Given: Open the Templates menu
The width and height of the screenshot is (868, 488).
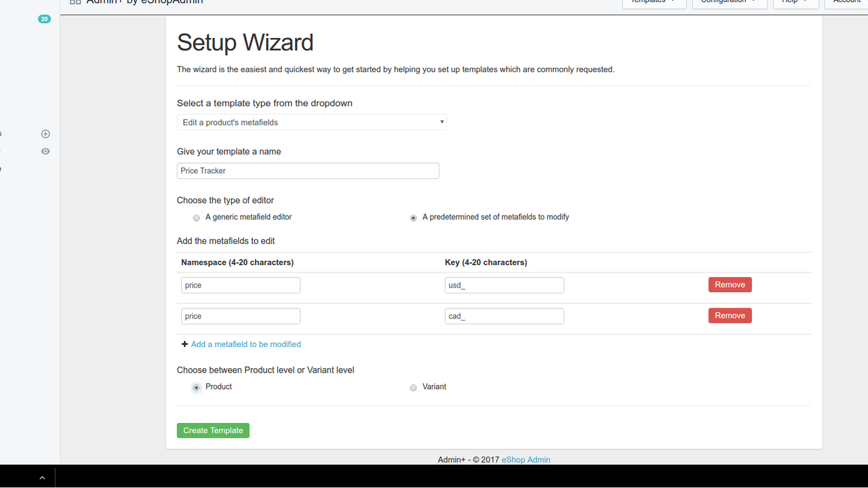Looking at the screenshot, I should pos(654,3).
